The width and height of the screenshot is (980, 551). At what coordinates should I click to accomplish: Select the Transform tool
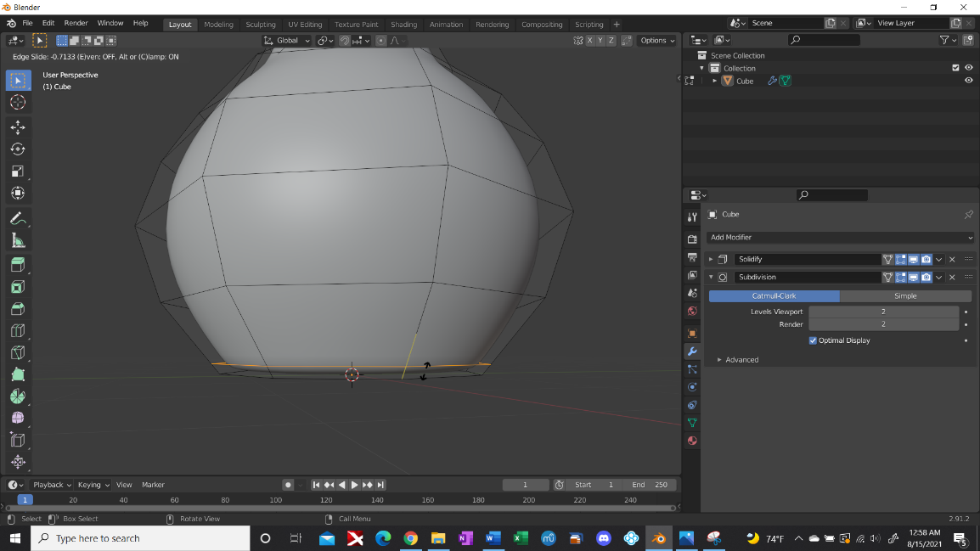(18, 193)
